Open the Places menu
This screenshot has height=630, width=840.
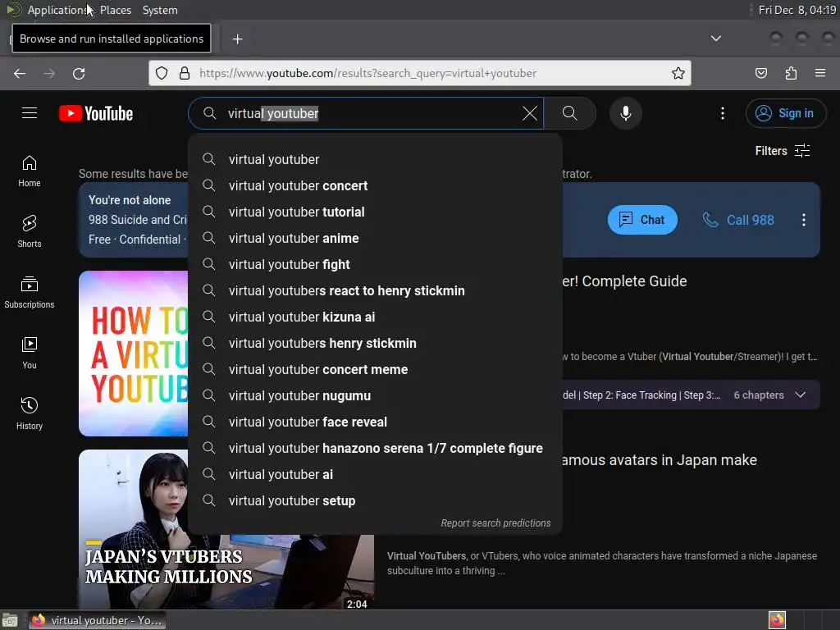116,10
